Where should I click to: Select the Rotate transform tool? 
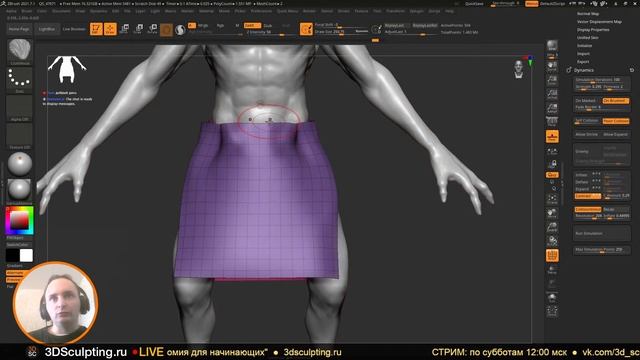click(x=152, y=29)
